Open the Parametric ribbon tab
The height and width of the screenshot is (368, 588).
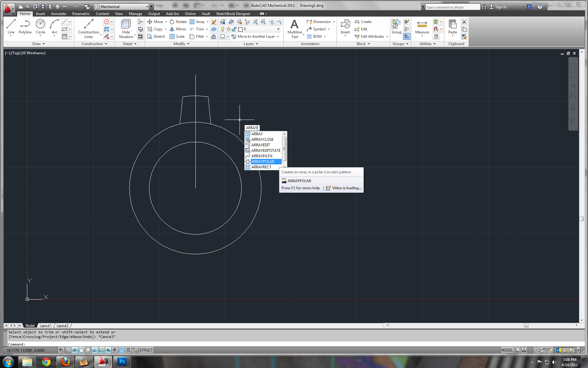pyautogui.click(x=81, y=14)
